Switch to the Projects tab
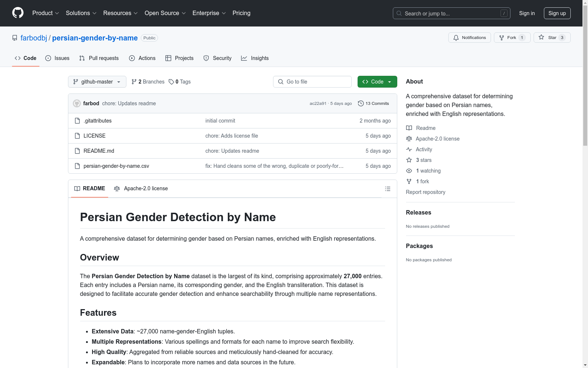This screenshot has height=368, width=588. coord(179,58)
